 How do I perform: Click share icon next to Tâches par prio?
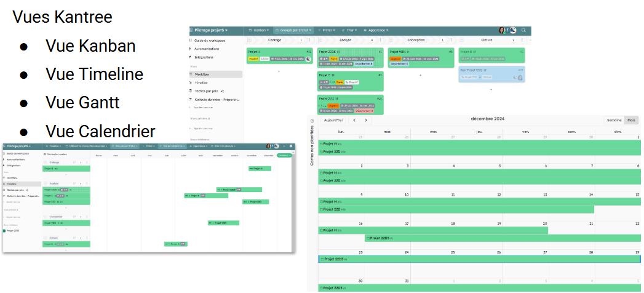point(222,91)
